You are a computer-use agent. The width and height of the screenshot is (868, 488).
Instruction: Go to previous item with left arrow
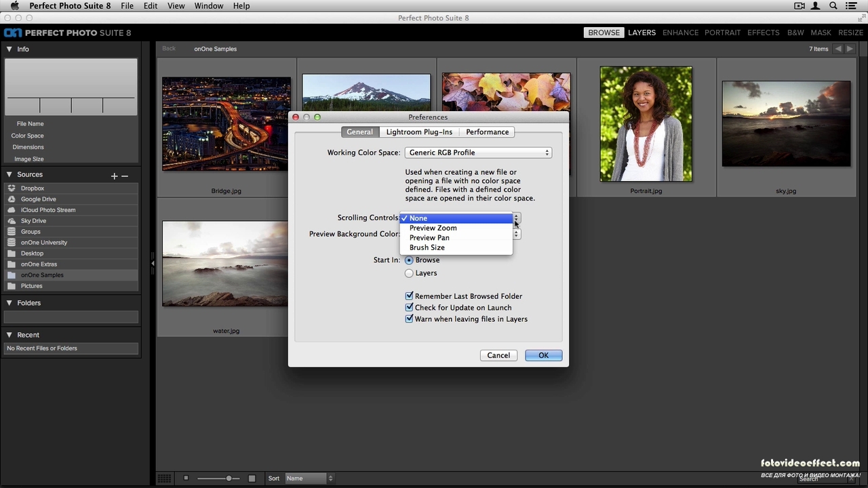pos(838,49)
